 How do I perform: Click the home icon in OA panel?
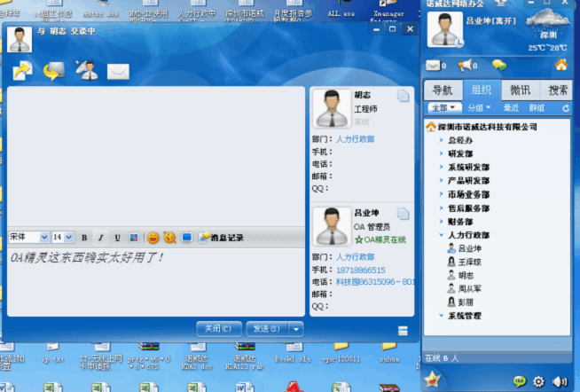tap(560, 65)
